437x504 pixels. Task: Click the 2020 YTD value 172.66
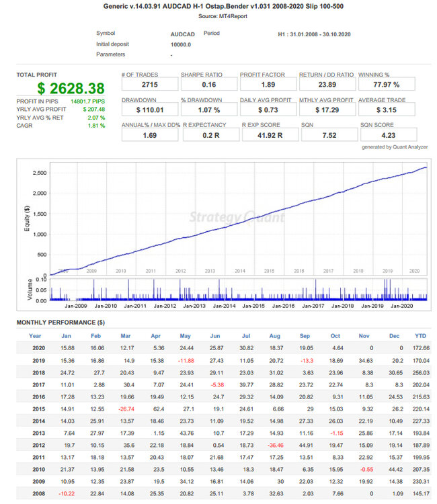[421, 348]
